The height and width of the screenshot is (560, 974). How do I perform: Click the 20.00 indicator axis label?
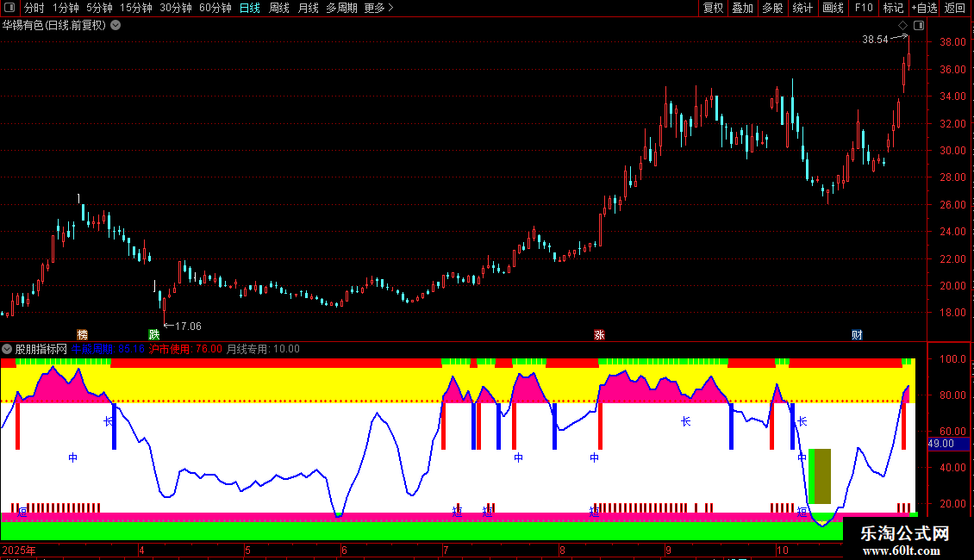click(x=952, y=503)
